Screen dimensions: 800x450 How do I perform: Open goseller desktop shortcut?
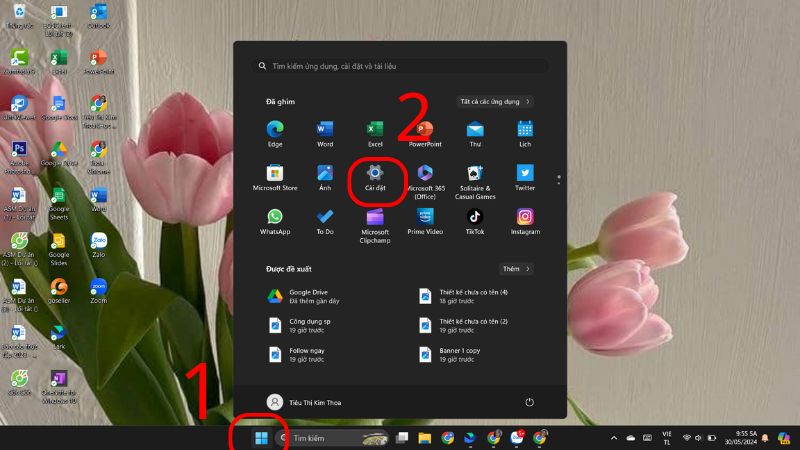pyautogui.click(x=59, y=291)
